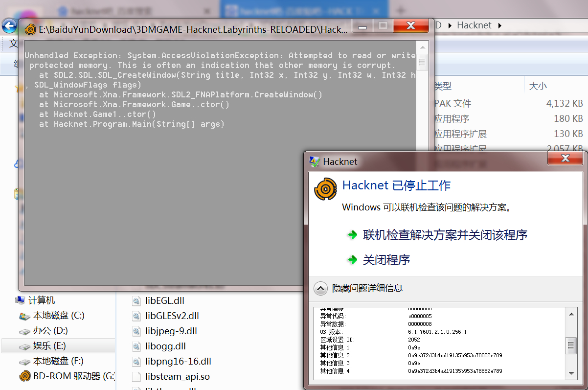Image resolution: width=588 pixels, height=390 pixels.
Task: Go back with Explorer's back arrow
Action: click(9, 25)
